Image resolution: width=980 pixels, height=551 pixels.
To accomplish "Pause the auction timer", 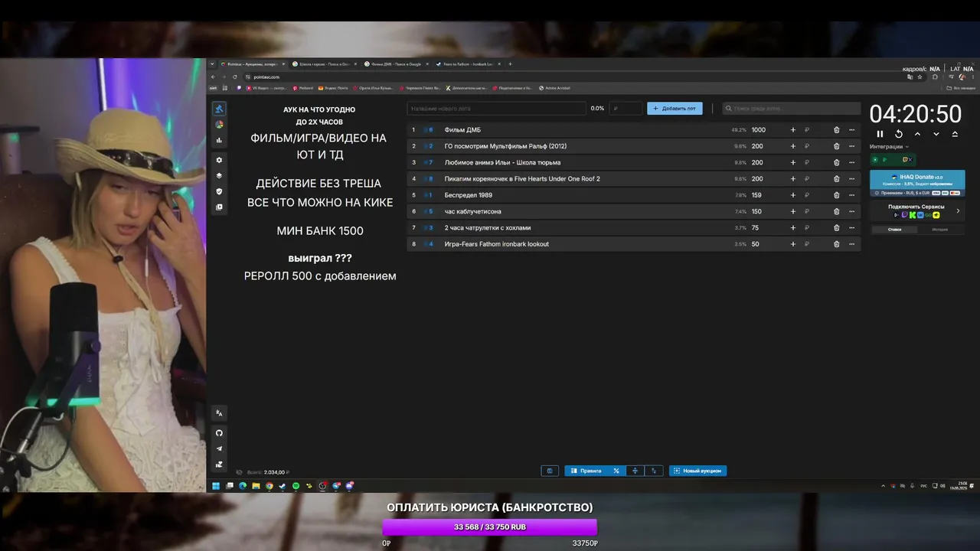I will point(880,134).
